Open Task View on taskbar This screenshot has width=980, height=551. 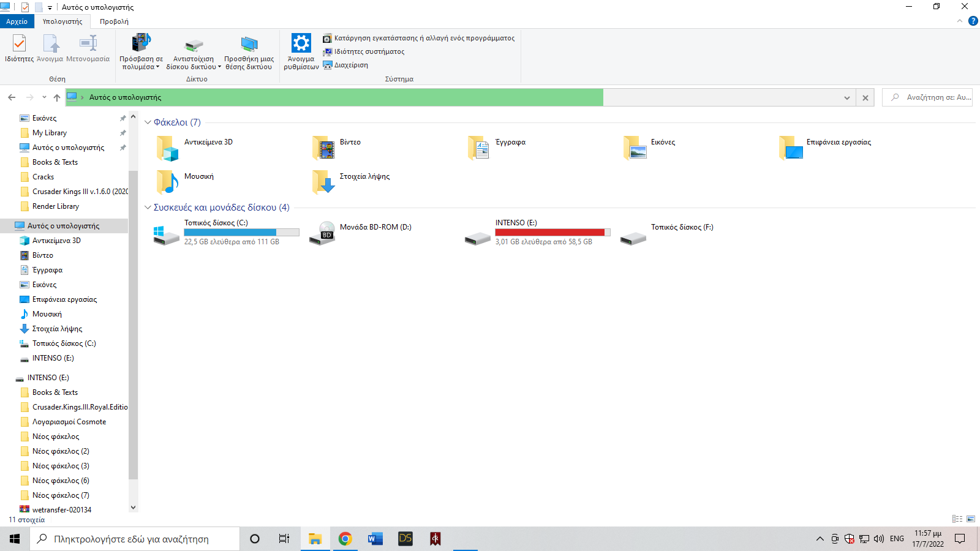[284, 539]
